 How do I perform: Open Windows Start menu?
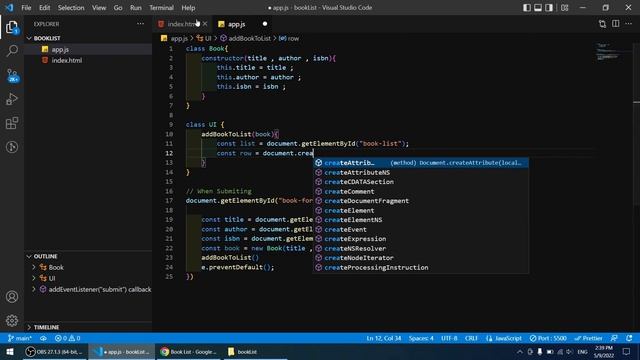click(x=10, y=352)
